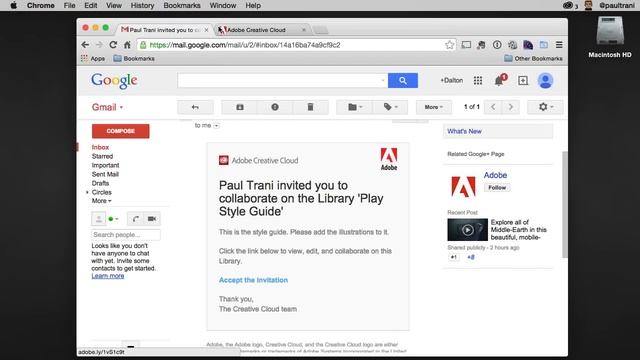
Task: Click the Google+ share box icon
Action: tap(523, 80)
